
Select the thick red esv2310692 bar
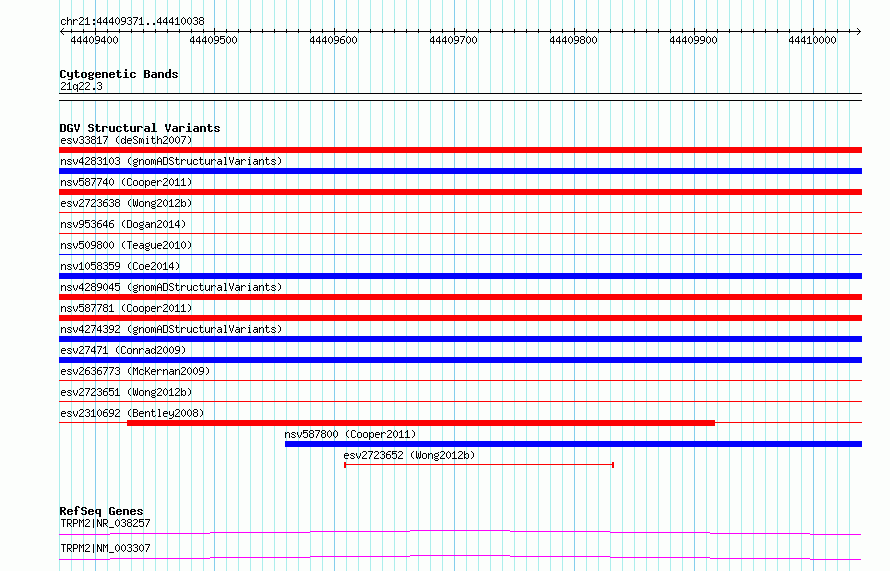421,423
